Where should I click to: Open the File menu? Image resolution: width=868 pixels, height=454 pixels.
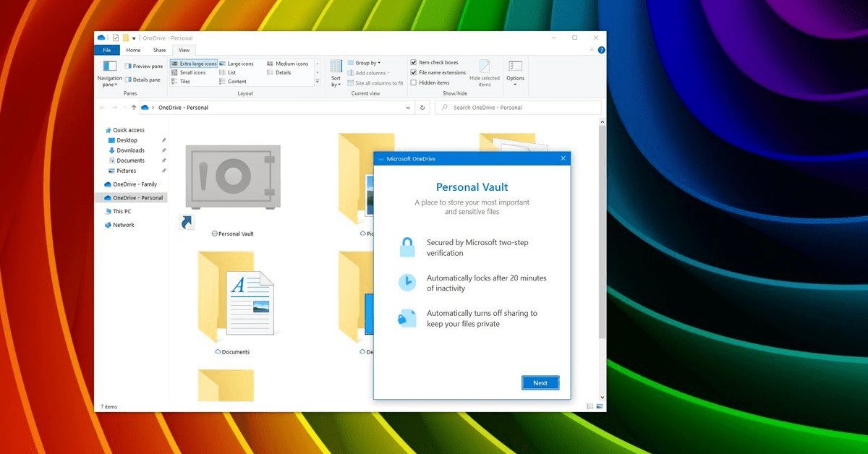coord(106,50)
